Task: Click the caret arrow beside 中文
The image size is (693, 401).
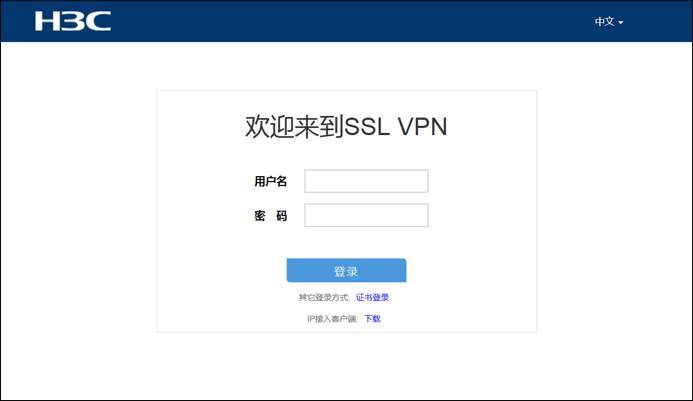Action: (x=621, y=22)
